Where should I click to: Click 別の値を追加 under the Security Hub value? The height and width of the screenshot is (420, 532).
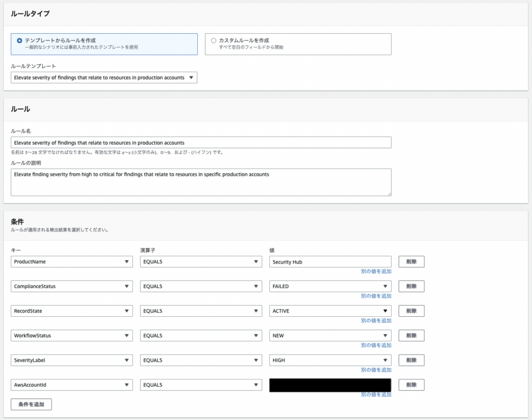point(377,271)
